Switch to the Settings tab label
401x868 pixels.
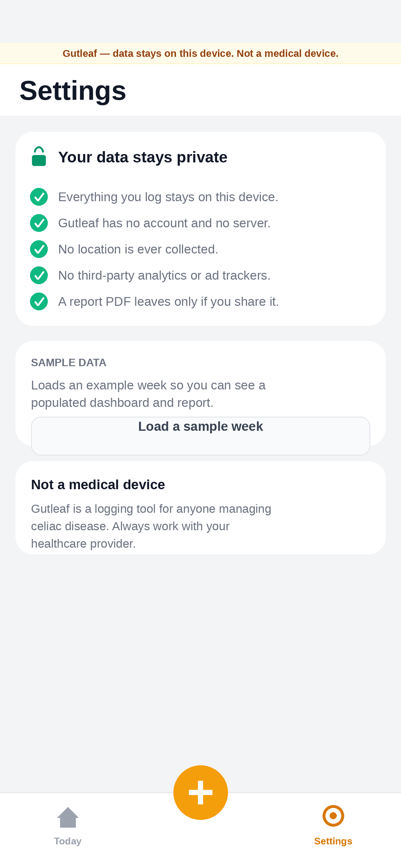tap(333, 841)
